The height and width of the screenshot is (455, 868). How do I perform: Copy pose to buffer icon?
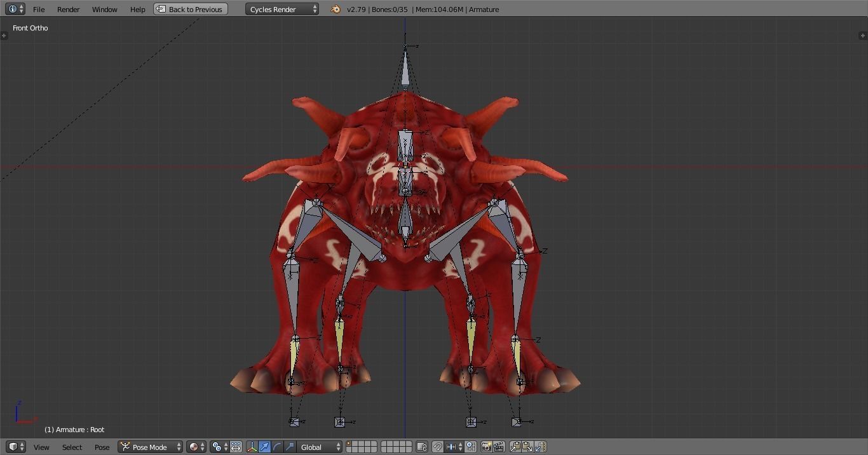click(x=515, y=447)
